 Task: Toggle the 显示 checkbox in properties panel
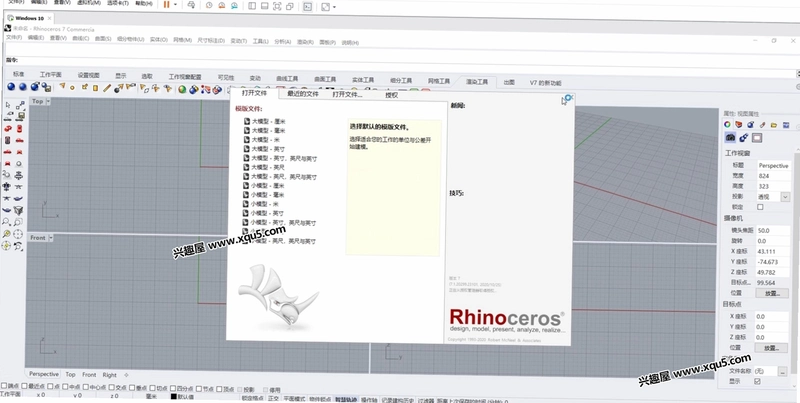757,381
